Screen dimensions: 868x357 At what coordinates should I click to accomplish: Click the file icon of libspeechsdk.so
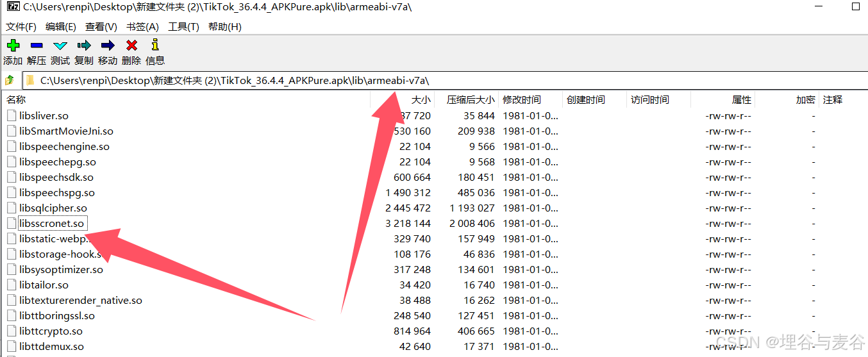(x=12, y=177)
